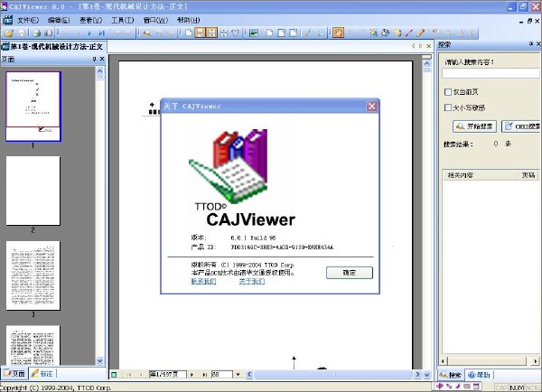Open a file with the folder icon
This screenshot has width=542, height=392.
tap(9, 33)
